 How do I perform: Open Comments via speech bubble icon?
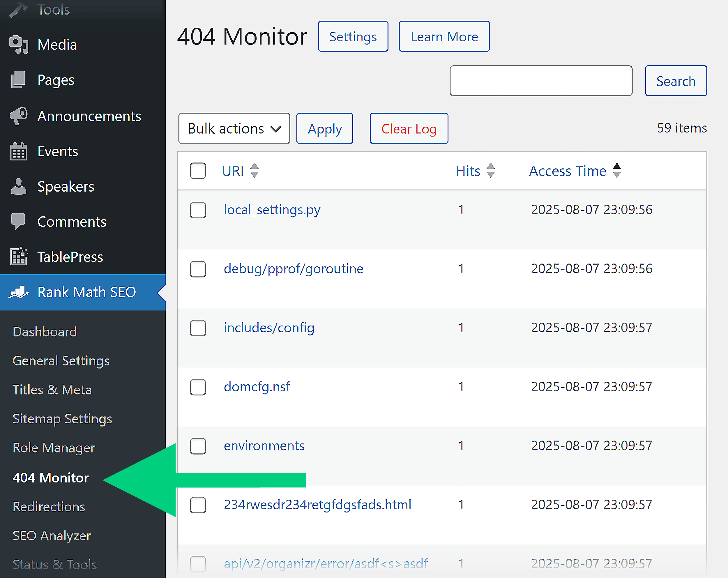click(x=19, y=222)
